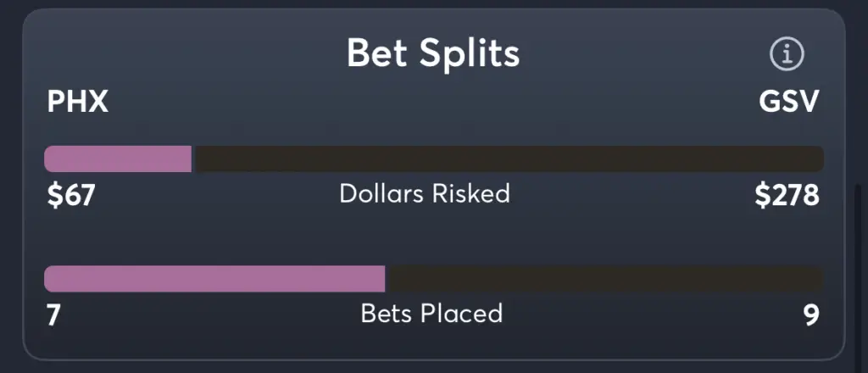Click the $67 amount for PHX

[x=71, y=196]
